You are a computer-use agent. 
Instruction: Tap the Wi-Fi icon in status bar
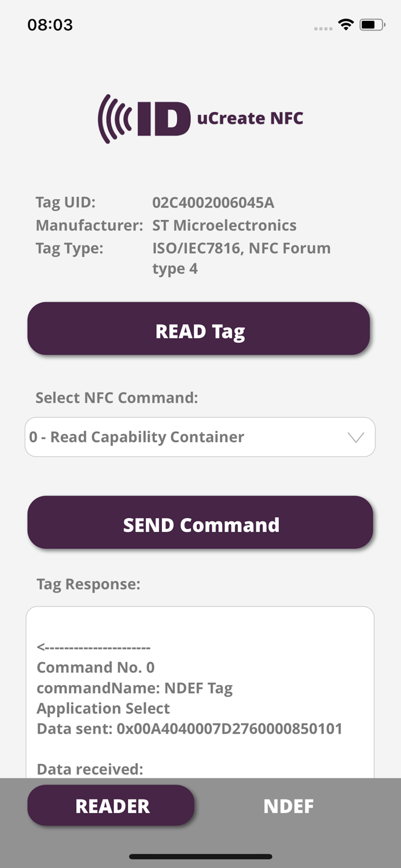click(x=345, y=24)
